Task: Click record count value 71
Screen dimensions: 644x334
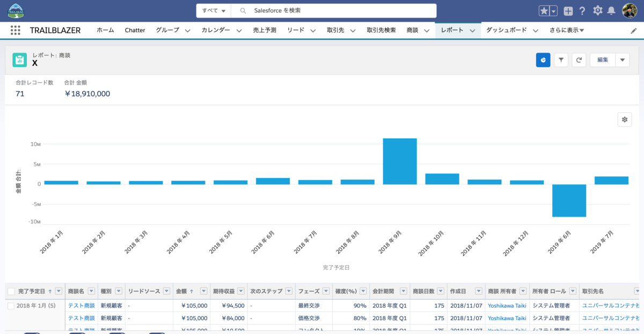Action: [20, 94]
